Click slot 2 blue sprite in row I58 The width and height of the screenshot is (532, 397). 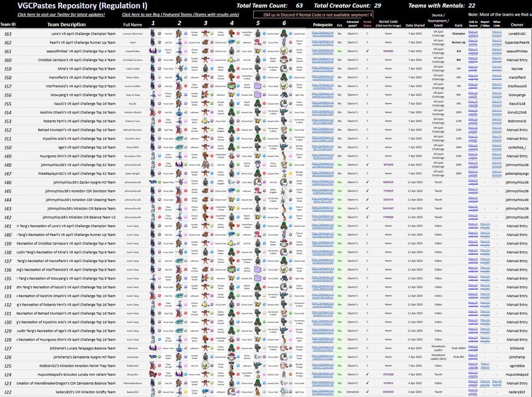(179, 78)
